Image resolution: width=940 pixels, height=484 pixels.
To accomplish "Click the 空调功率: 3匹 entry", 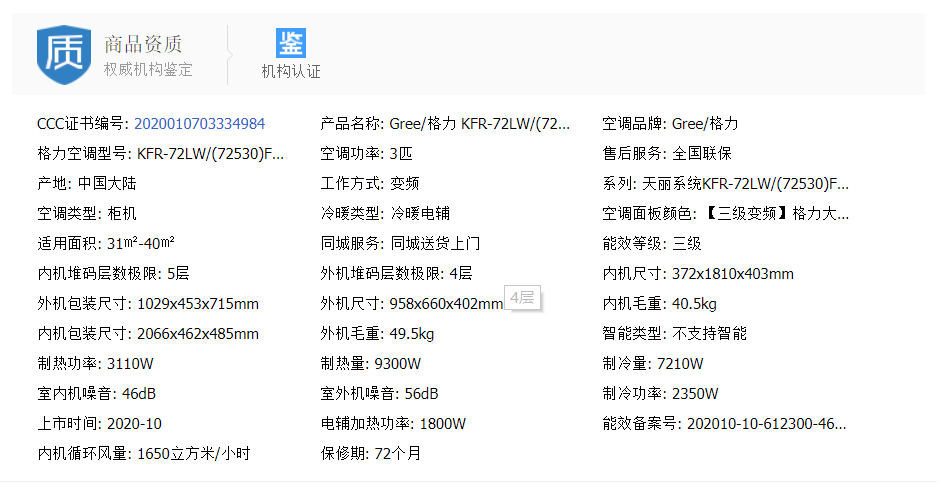I will click(x=366, y=154).
